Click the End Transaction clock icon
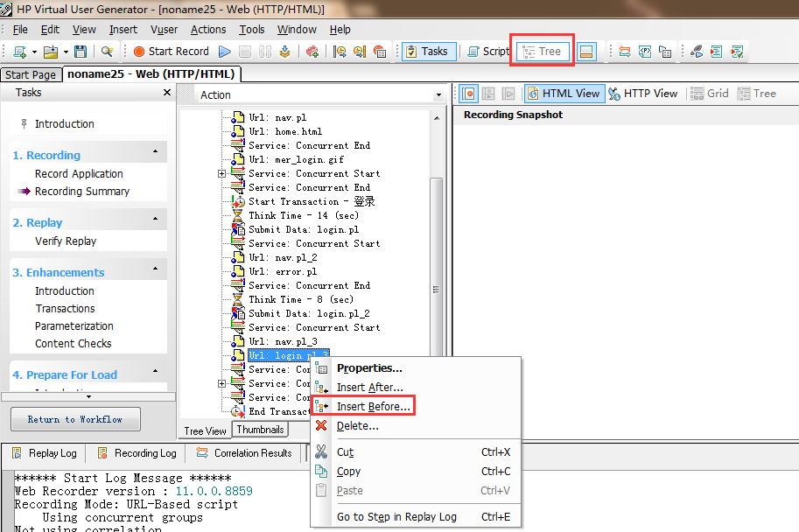Viewport: 799px width, 532px height. click(x=360, y=52)
